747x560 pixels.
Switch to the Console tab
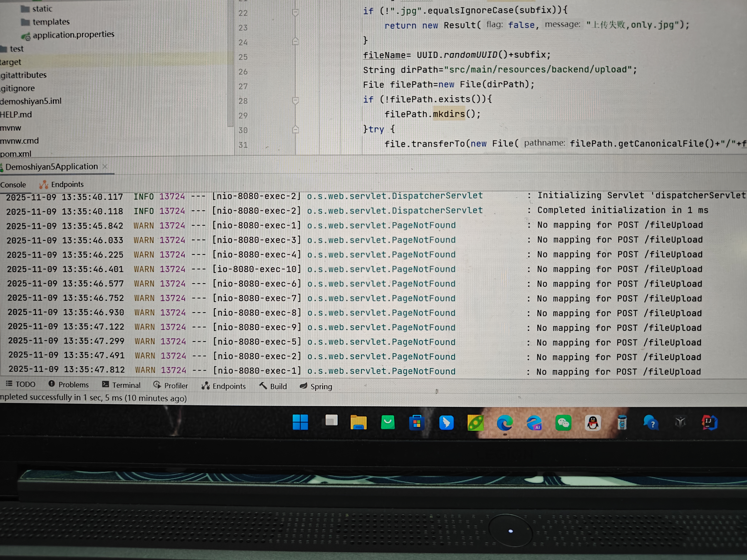coord(13,185)
